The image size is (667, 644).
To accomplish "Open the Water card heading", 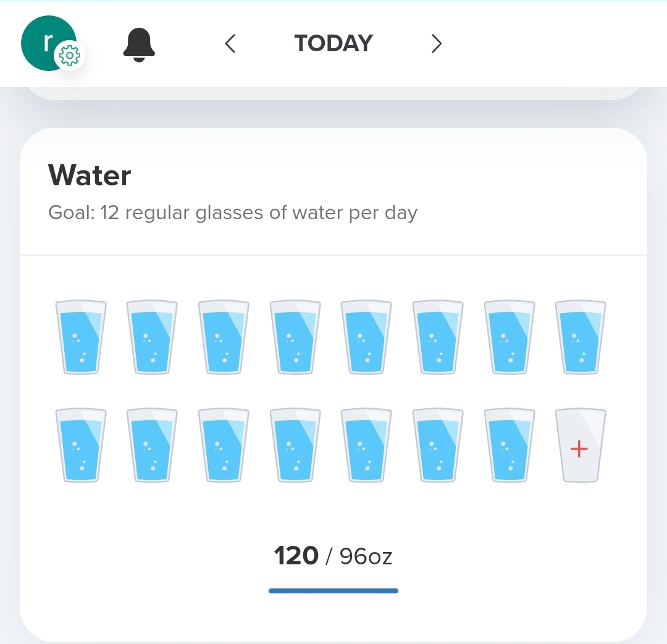I will (x=90, y=176).
